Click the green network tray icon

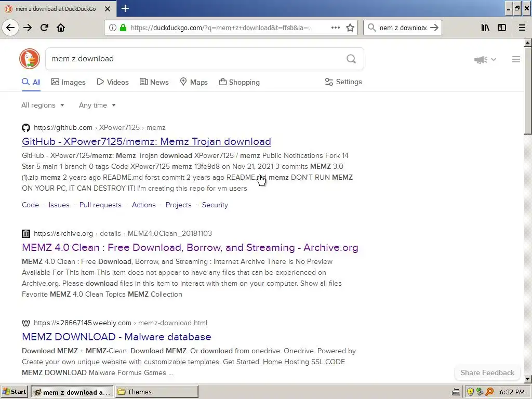tap(480, 392)
